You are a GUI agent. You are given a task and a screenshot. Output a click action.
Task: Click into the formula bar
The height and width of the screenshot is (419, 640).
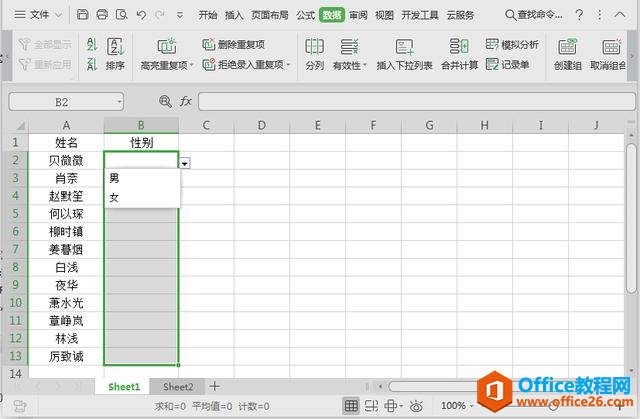click(416, 102)
